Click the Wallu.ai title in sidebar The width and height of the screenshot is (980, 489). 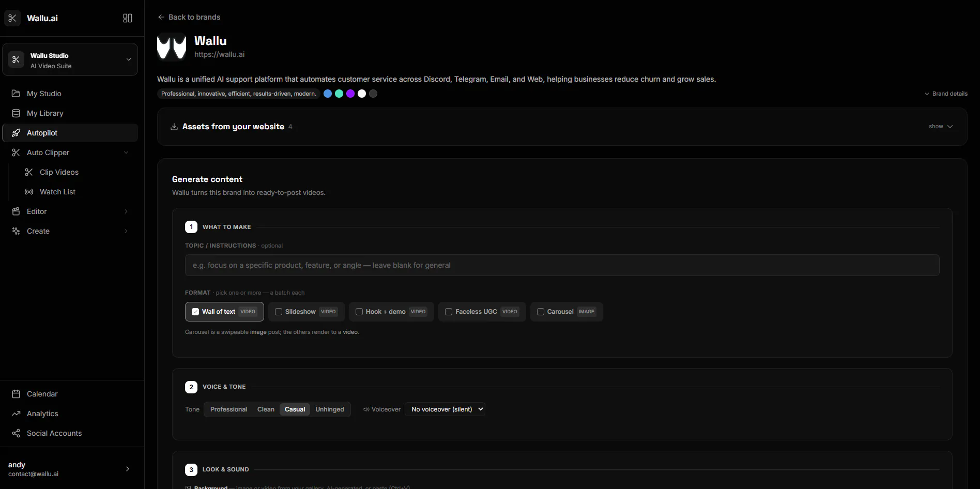(x=42, y=18)
